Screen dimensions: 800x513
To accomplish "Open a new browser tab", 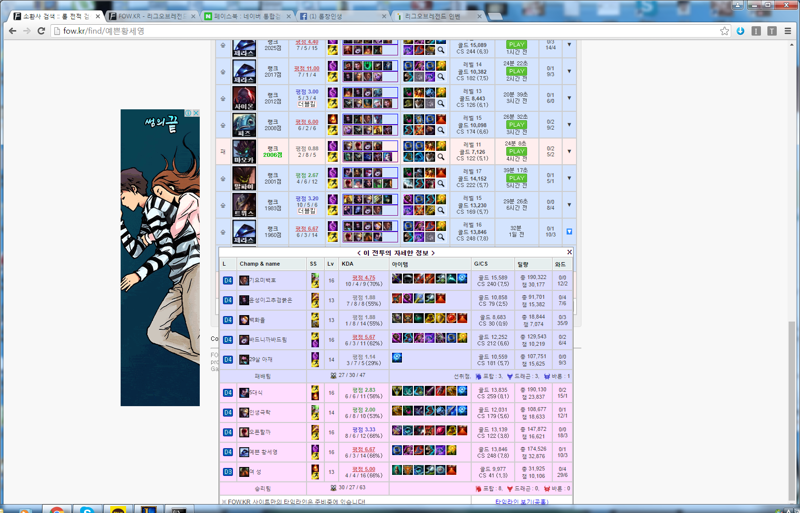I will [495, 17].
